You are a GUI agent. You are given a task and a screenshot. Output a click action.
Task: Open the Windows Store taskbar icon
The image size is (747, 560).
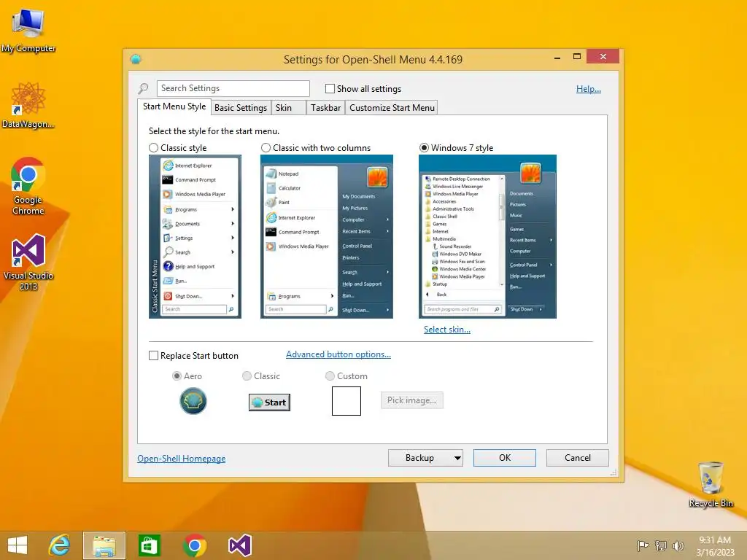149,545
